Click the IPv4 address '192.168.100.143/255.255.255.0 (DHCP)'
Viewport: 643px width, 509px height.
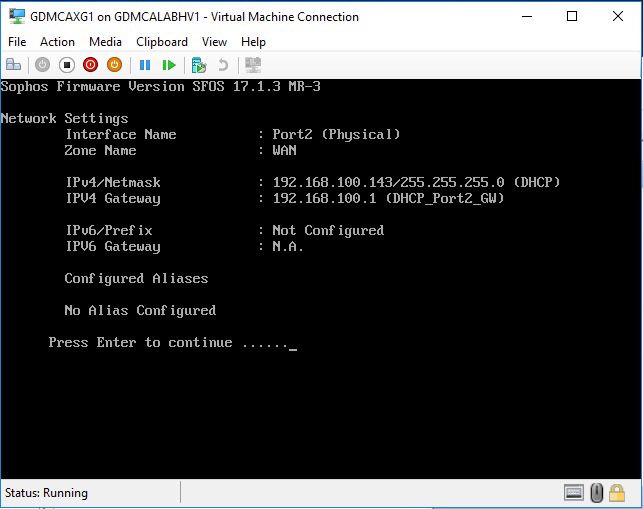coord(416,183)
